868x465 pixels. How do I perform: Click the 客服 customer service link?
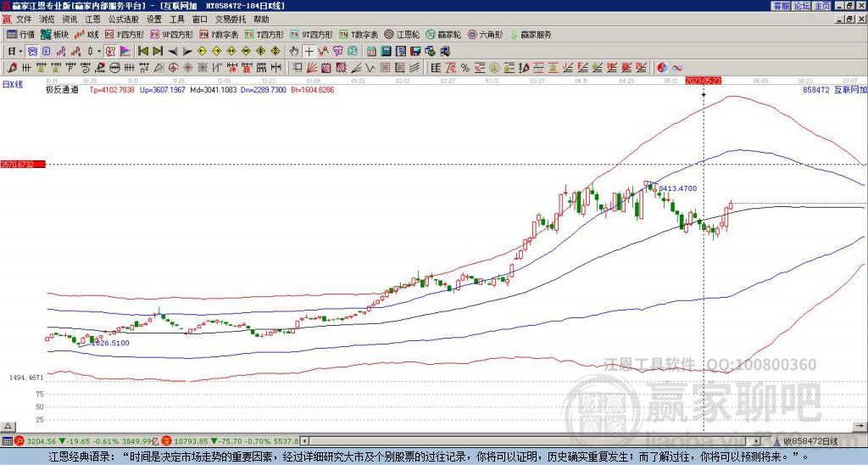(781, 6)
